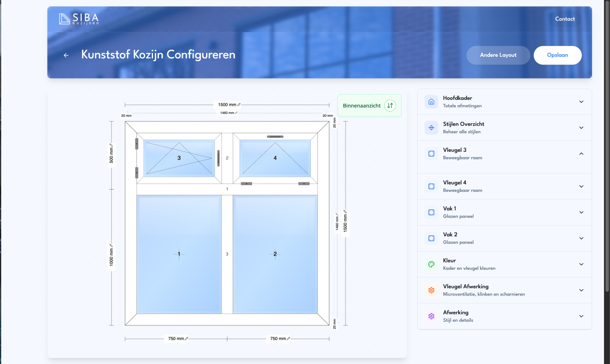This screenshot has width=610, height=364.
Task: Open the Contact page
Action: tap(565, 19)
